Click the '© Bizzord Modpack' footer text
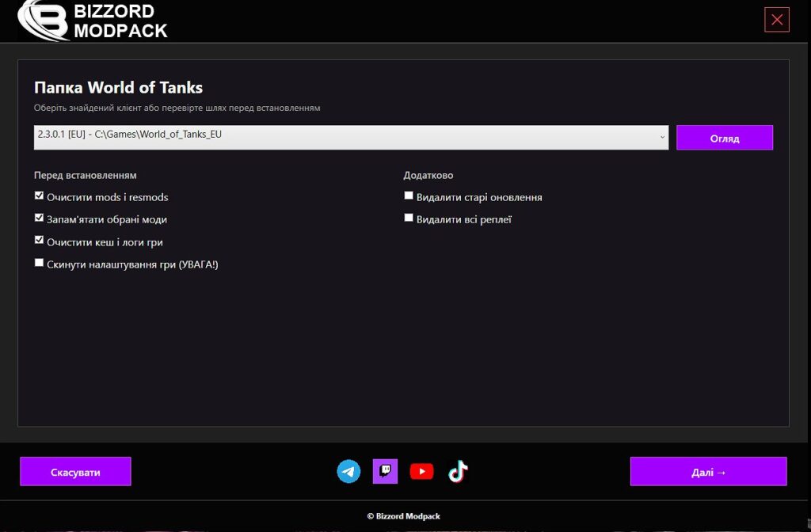The height and width of the screenshot is (532, 811). [404, 516]
